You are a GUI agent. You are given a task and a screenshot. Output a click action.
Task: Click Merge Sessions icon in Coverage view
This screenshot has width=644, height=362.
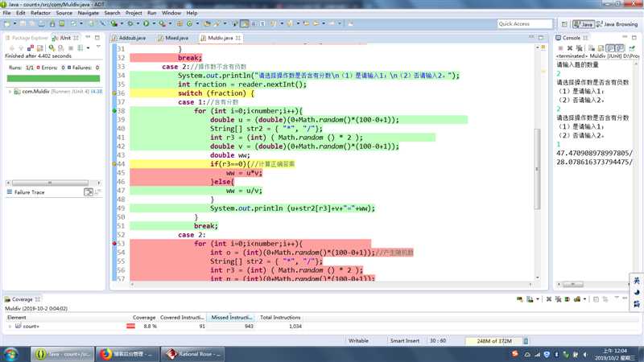click(568, 299)
